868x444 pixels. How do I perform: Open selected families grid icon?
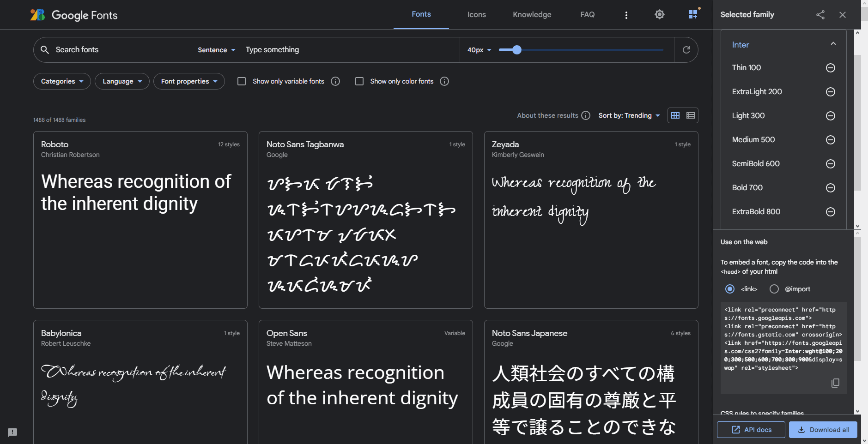point(693,15)
